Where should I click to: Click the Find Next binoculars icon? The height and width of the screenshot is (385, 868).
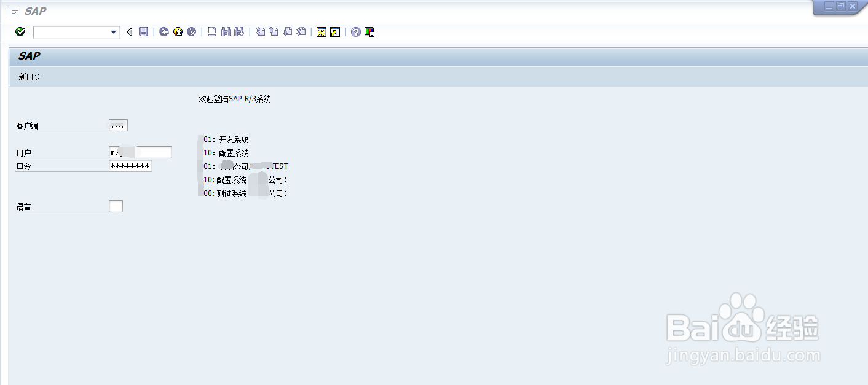coord(240,32)
